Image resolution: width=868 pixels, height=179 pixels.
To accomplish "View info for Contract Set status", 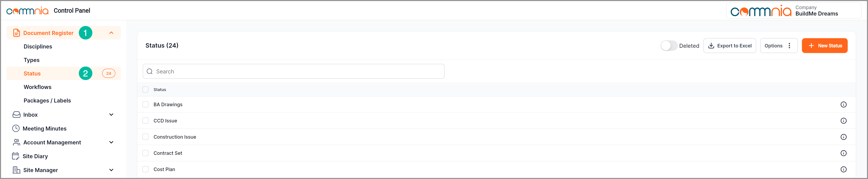I will (843, 153).
